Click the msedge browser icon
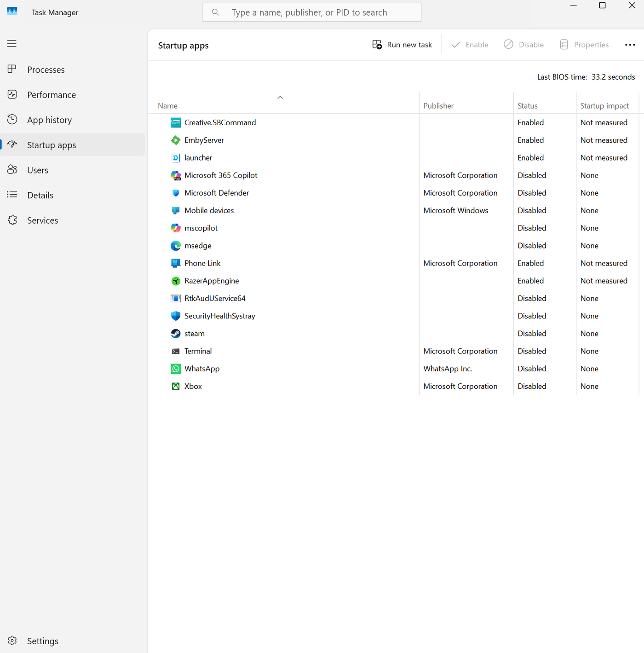This screenshot has height=653, width=644. [x=176, y=246]
